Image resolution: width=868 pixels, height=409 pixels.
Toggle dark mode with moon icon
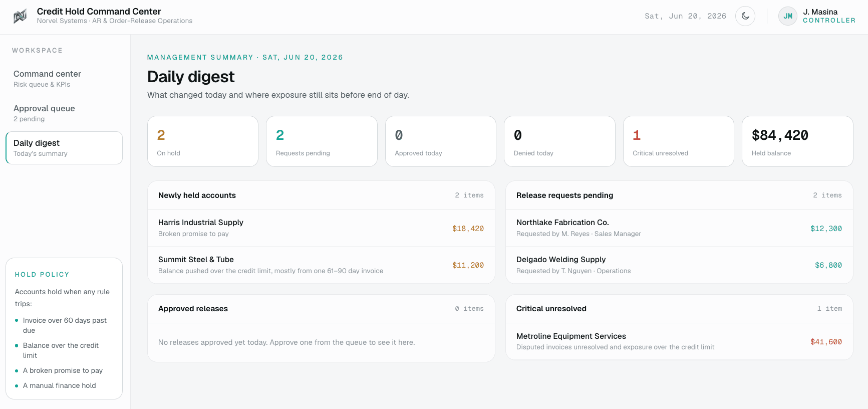click(745, 16)
